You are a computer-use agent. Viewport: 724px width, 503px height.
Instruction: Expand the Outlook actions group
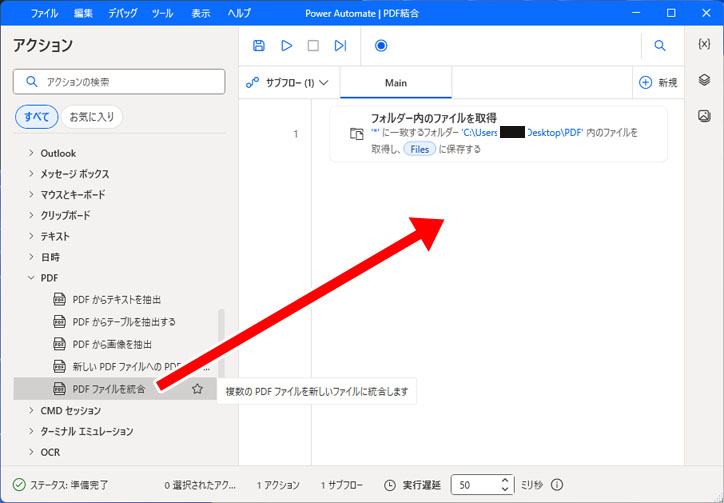coord(31,153)
